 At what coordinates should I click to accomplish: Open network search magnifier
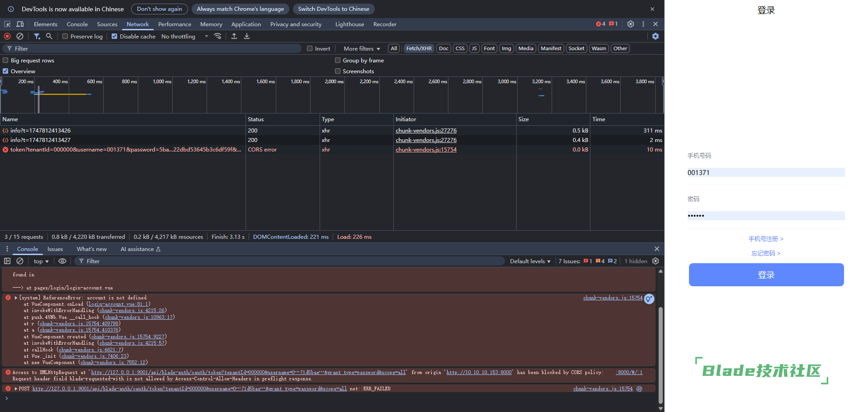49,36
